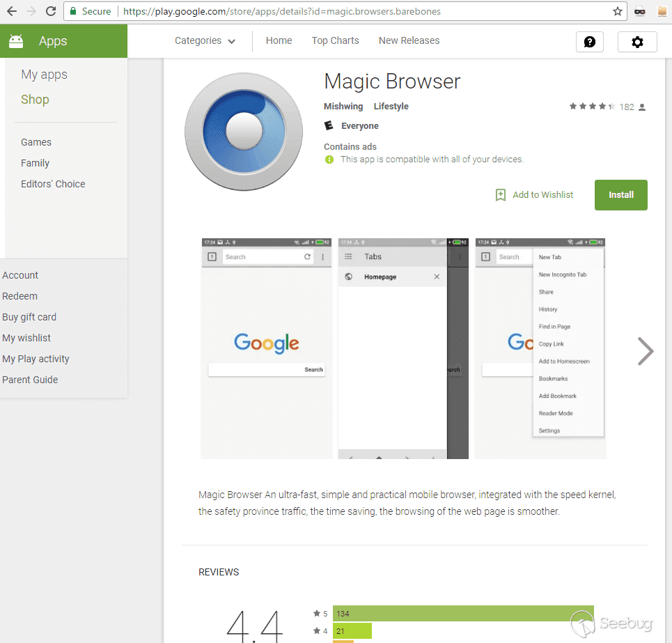Open the New Releases tab
Viewport: 672px width, 643px height.
tap(409, 40)
